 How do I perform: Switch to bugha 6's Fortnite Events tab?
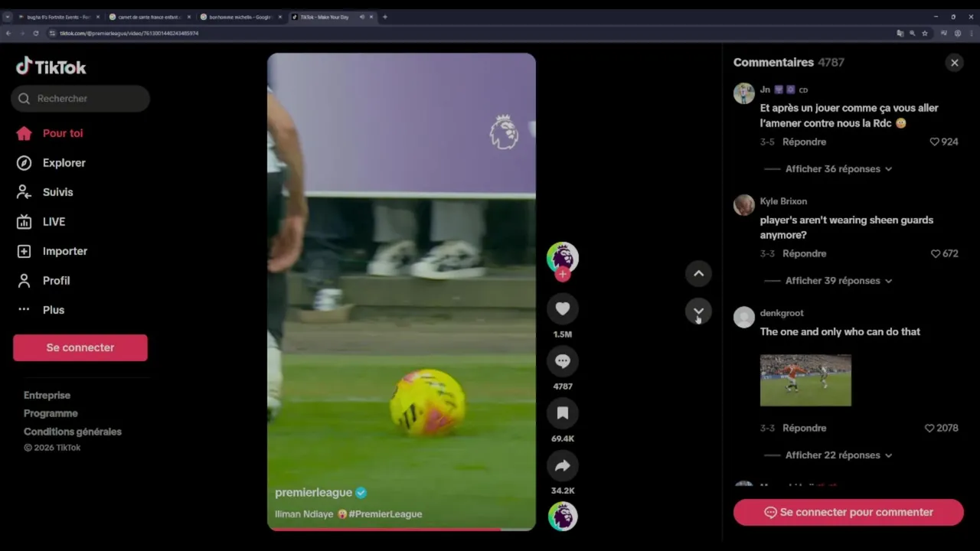[x=58, y=17]
